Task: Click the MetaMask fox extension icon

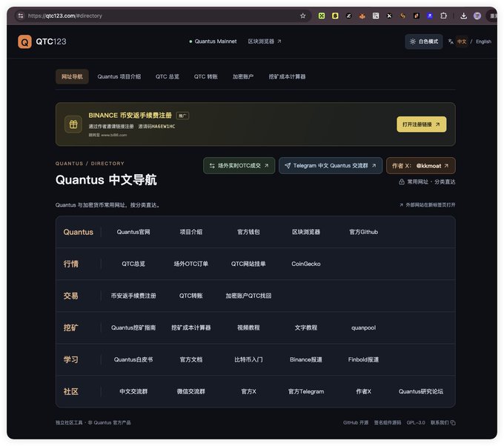Action: tap(362, 16)
